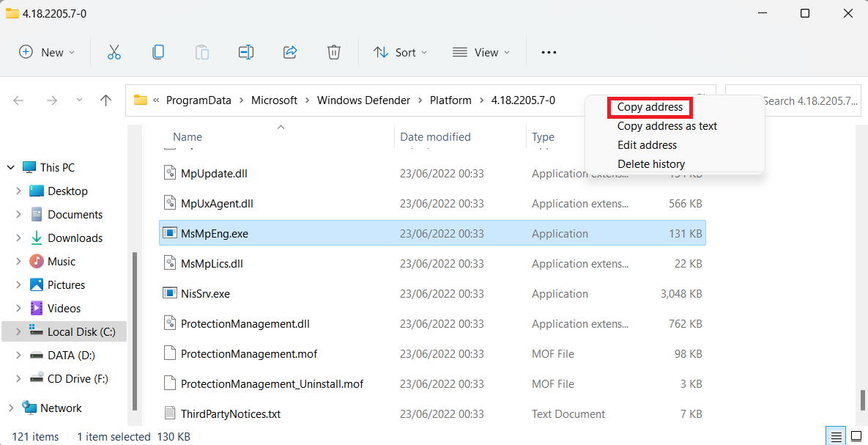Expand the Documents tree node
Viewport: 868px width, 445px height.
click(x=18, y=215)
